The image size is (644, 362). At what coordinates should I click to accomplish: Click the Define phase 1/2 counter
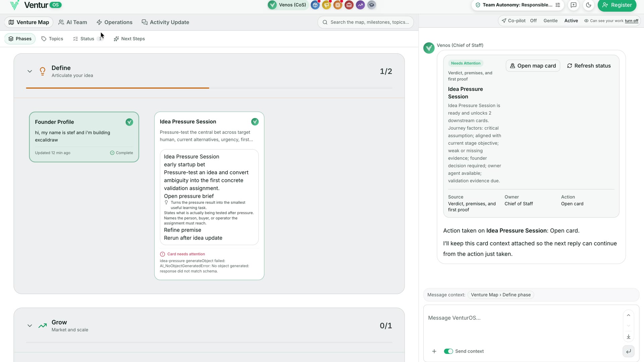click(x=386, y=71)
